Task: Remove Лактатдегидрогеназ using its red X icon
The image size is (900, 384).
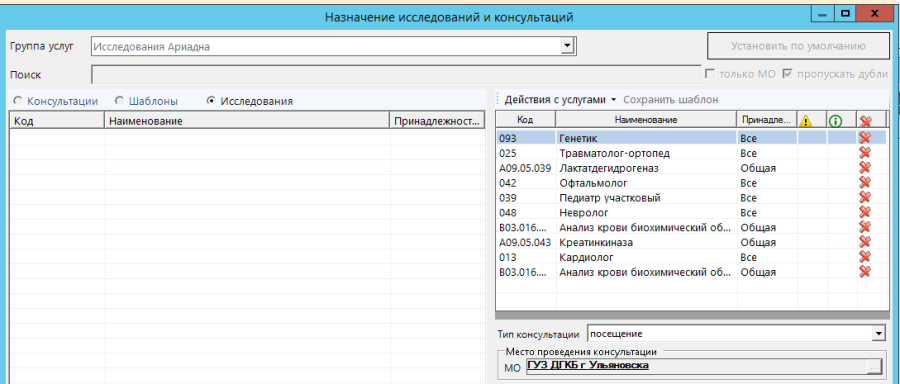Action: pos(864,168)
